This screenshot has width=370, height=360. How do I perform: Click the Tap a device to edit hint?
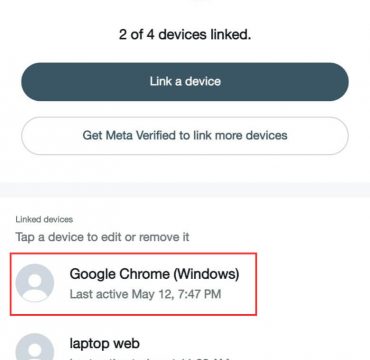[x=102, y=237]
